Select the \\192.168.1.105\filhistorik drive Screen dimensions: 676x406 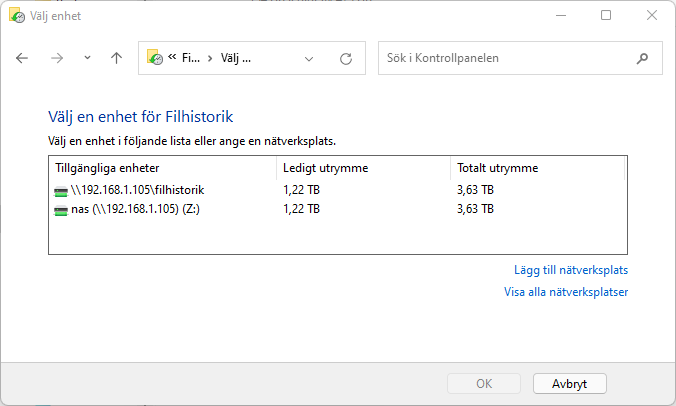click(x=137, y=189)
